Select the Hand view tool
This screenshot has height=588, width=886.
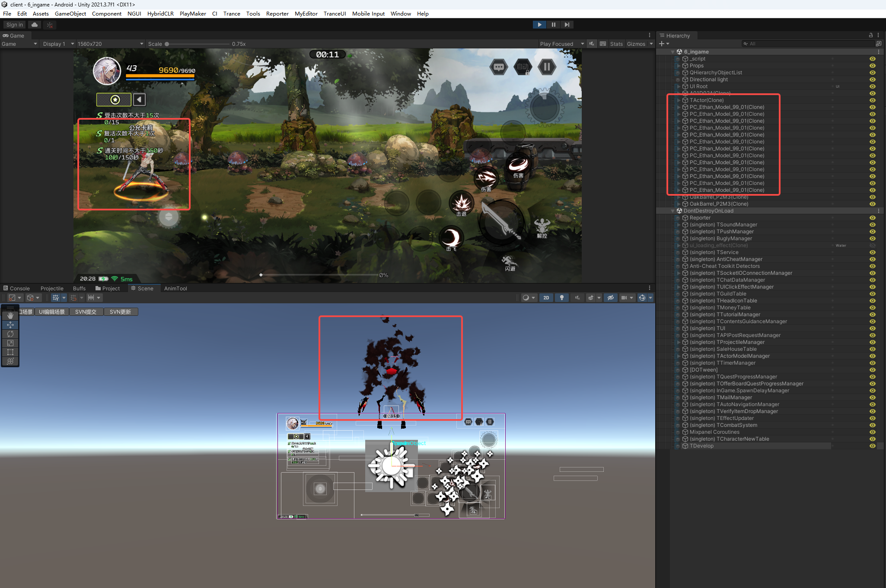(10, 316)
